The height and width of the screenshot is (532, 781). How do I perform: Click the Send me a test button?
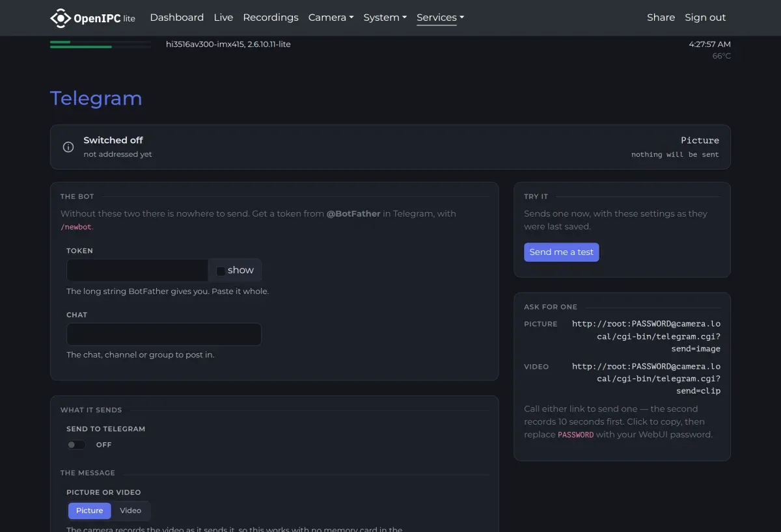pyautogui.click(x=562, y=252)
